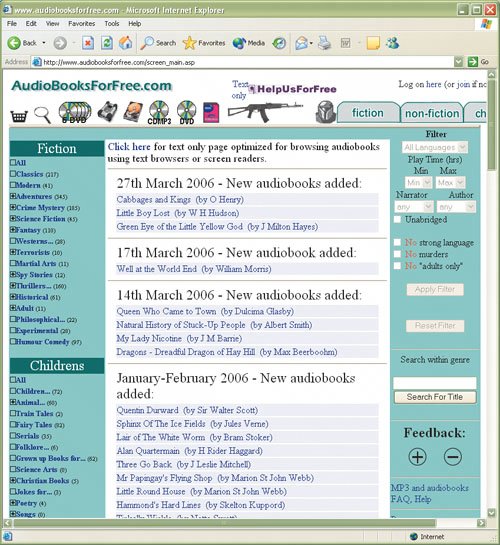This screenshot has width=500, height=545.
Task: Select the CDMP3 disc icon
Action: coord(159,113)
